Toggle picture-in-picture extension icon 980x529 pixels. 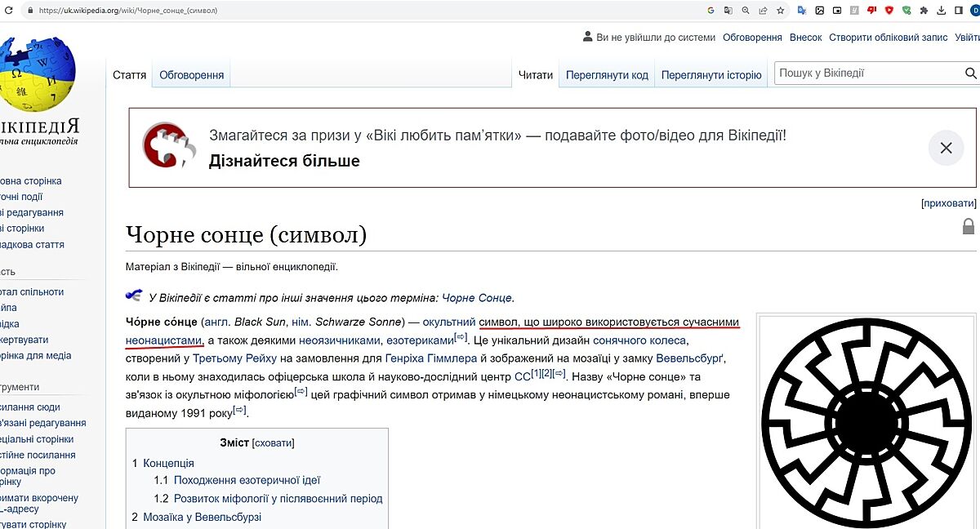point(836,11)
